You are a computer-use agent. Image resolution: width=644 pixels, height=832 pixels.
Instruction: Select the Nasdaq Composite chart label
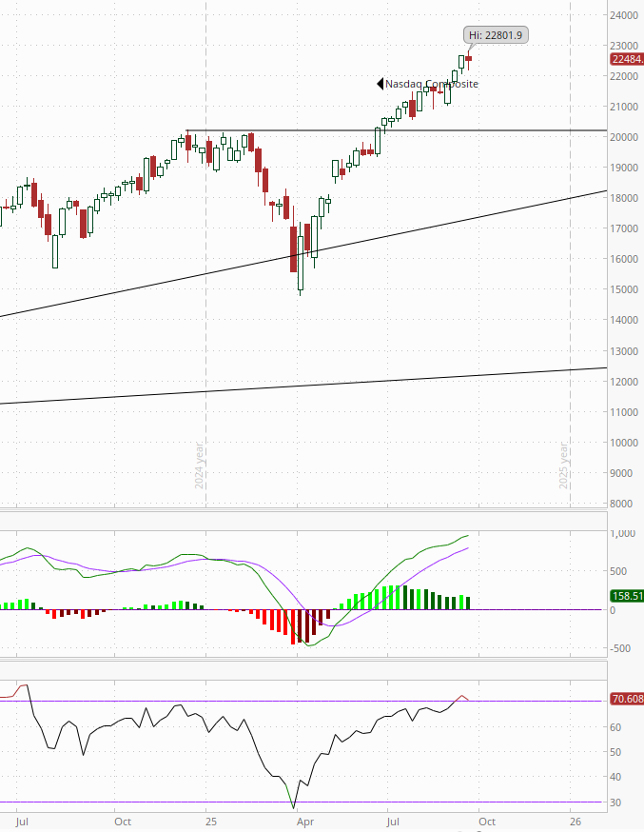click(432, 84)
